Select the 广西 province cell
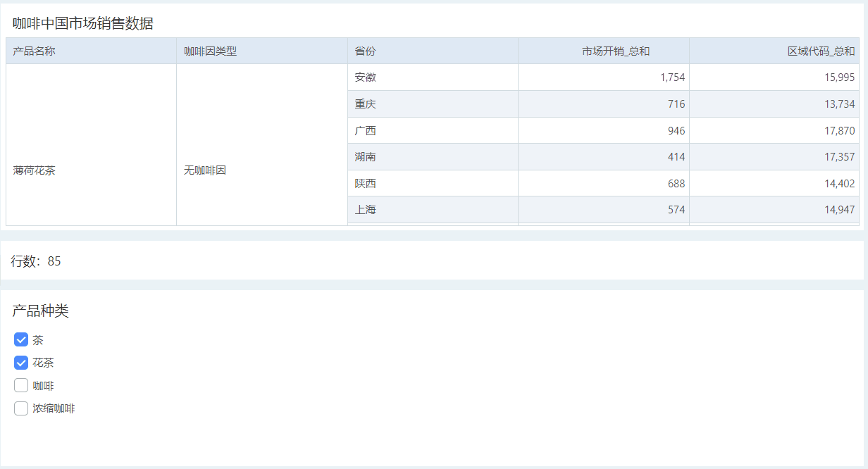 [433, 130]
